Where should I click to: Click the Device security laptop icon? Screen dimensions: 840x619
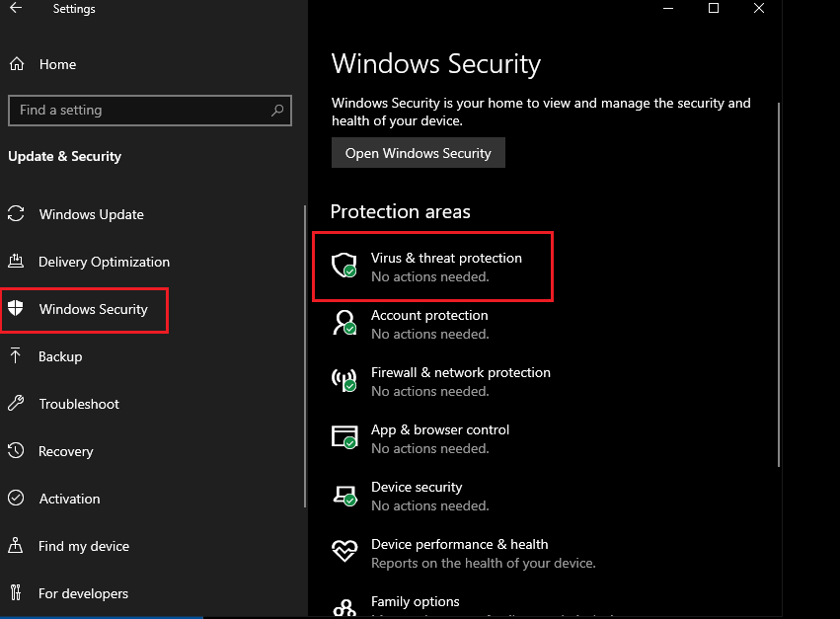[x=344, y=496]
